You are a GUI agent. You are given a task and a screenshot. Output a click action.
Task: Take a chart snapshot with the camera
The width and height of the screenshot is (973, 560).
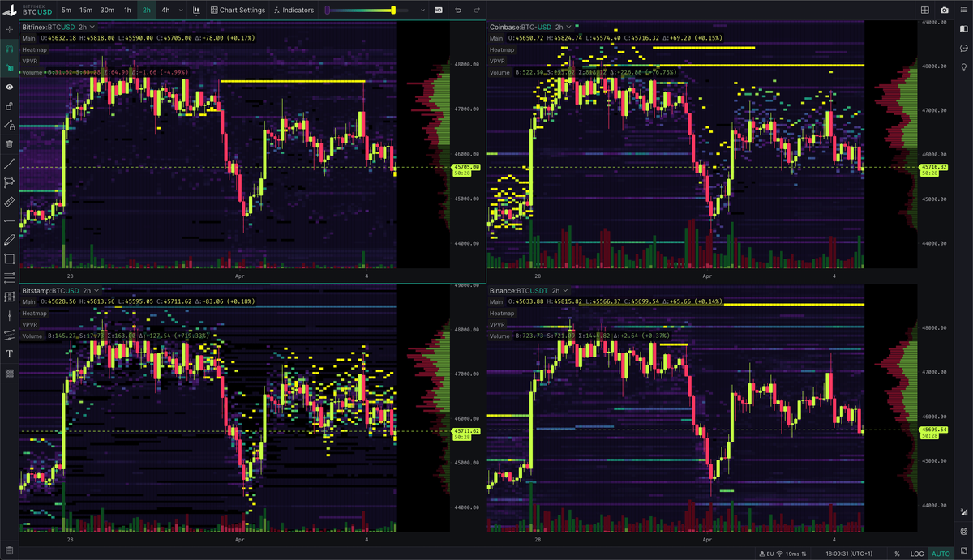point(945,11)
